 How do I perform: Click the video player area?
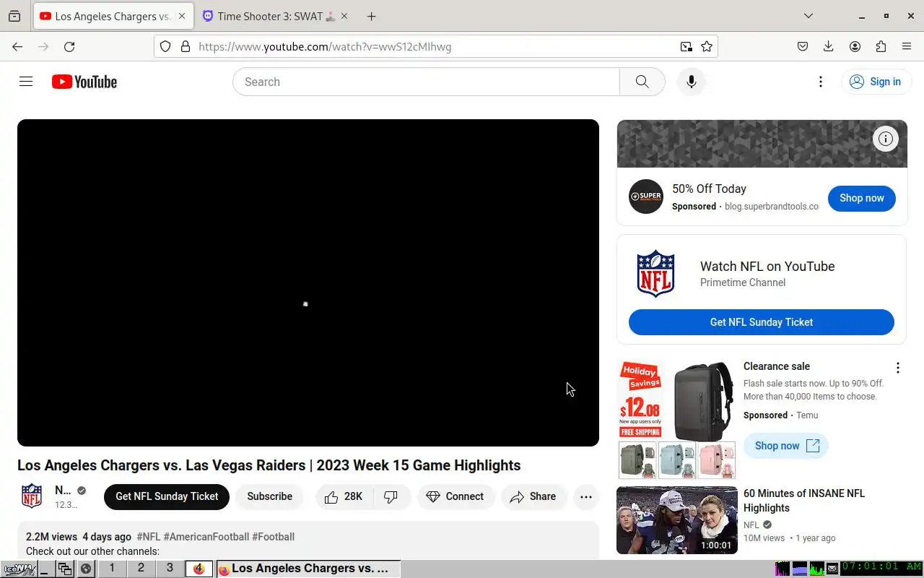(308, 282)
